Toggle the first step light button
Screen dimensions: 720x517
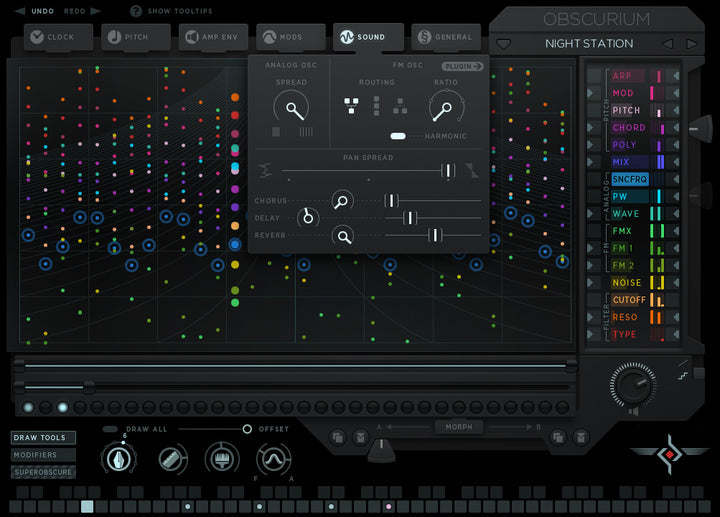click(28, 407)
